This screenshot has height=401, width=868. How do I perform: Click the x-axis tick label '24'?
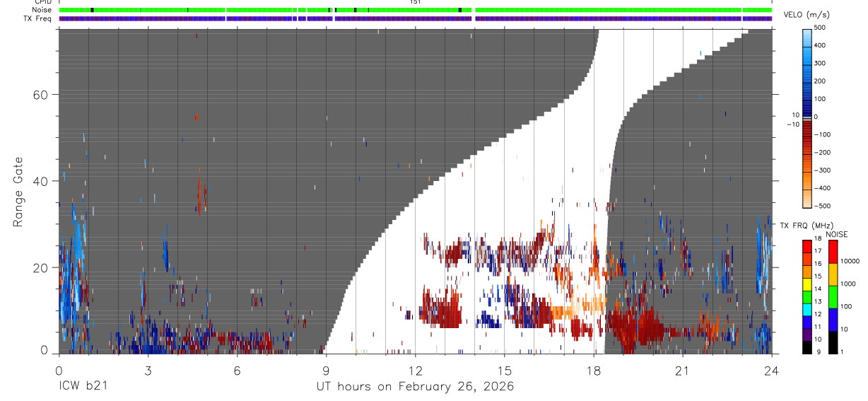pos(772,370)
